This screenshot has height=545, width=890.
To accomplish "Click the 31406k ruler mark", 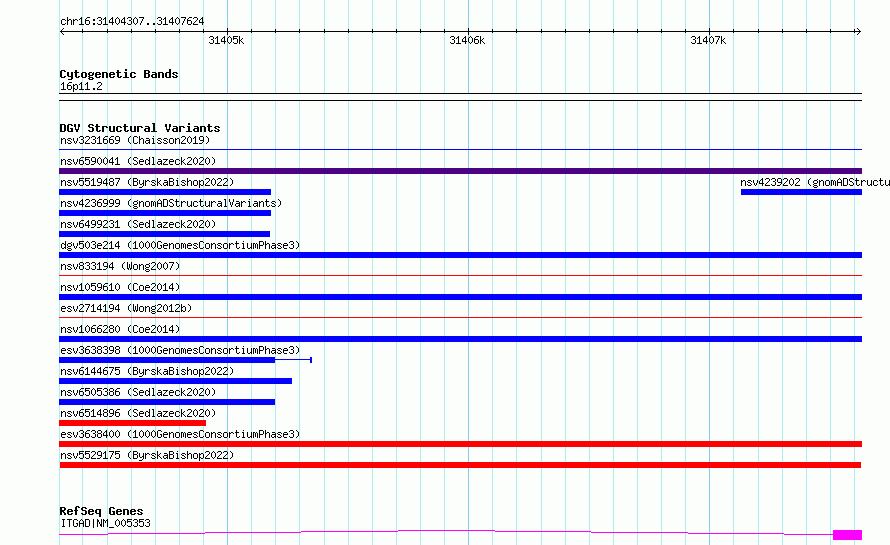I will click(467, 40).
